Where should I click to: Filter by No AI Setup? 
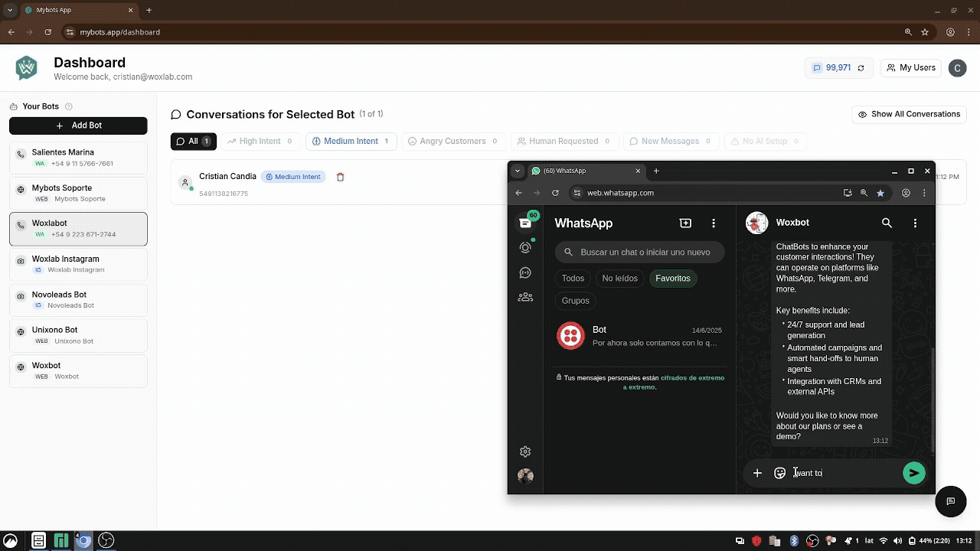(766, 142)
